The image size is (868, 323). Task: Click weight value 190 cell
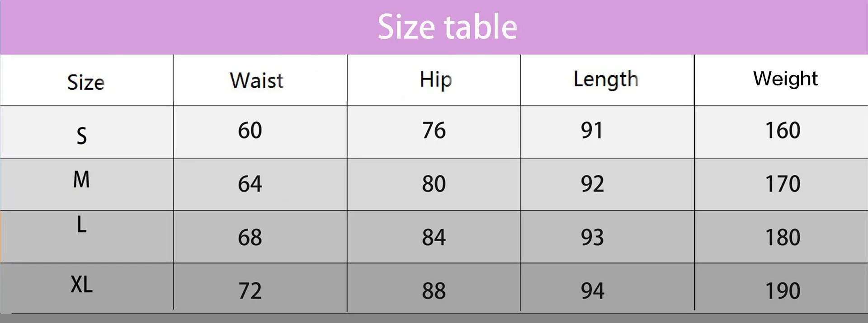[x=783, y=290]
